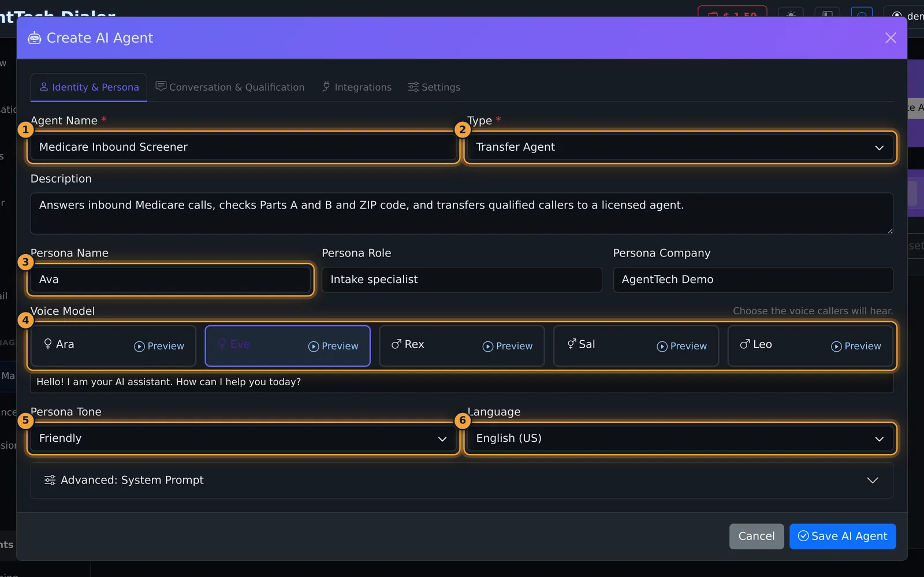924x577 pixels.
Task: Pick the Sal voice model card
Action: click(636, 345)
